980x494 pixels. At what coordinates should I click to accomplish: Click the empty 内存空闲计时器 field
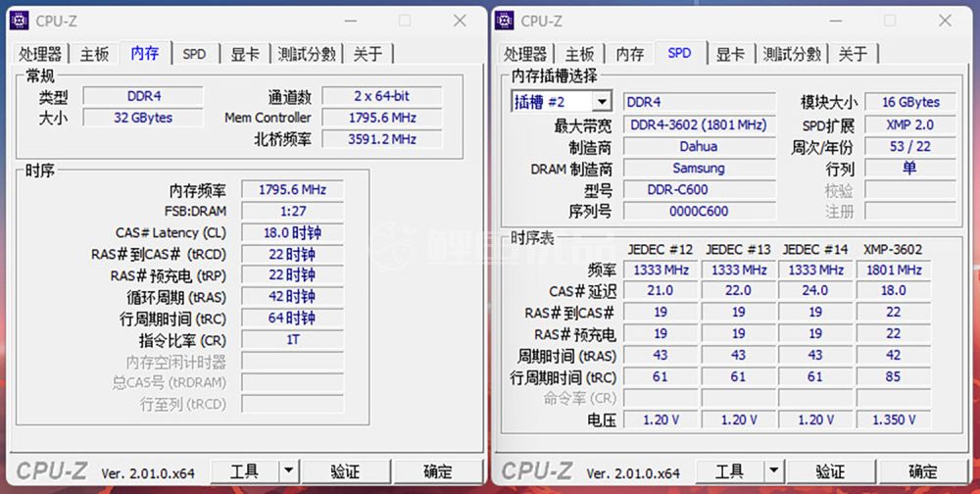tap(292, 361)
